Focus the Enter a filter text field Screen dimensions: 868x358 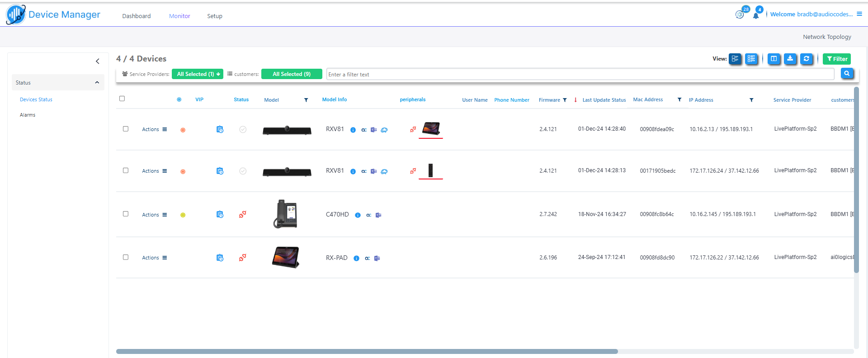pyautogui.click(x=580, y=74)
